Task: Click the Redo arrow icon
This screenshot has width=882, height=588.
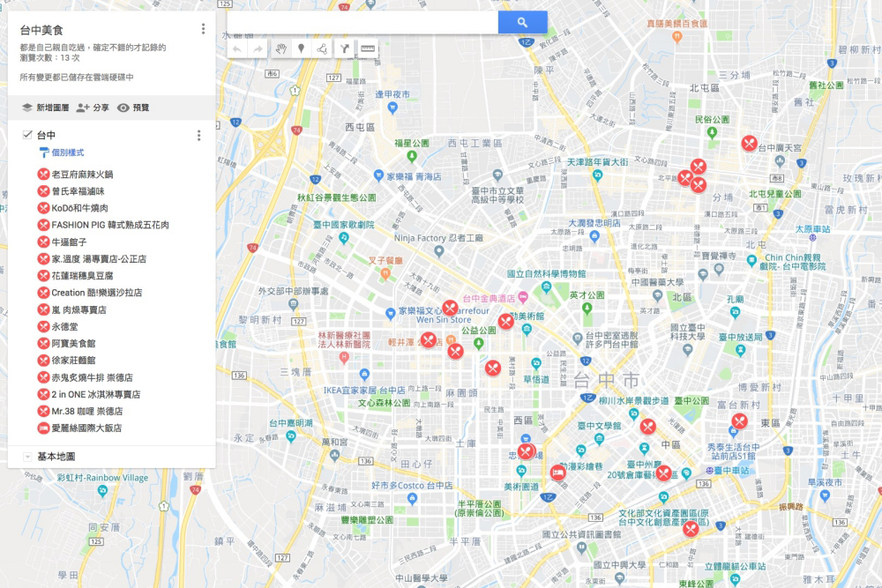Action: 258,50
